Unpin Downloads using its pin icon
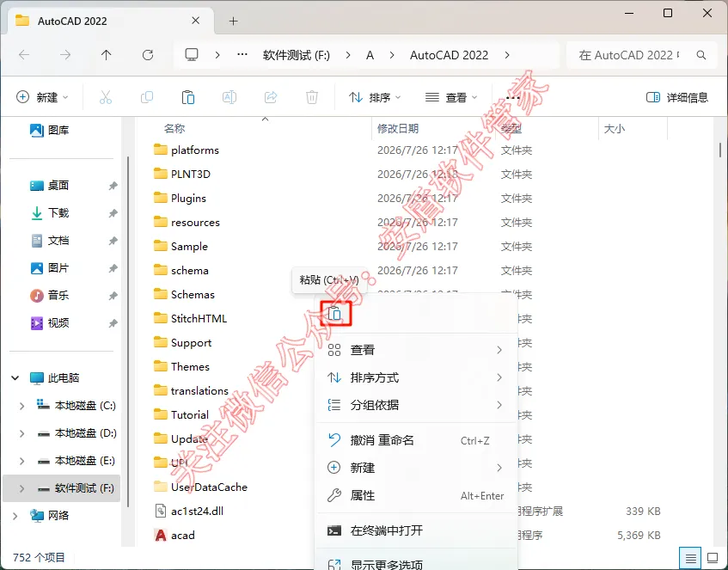The width and height of the screenshot is (728, 570). (x=113, y=213)
